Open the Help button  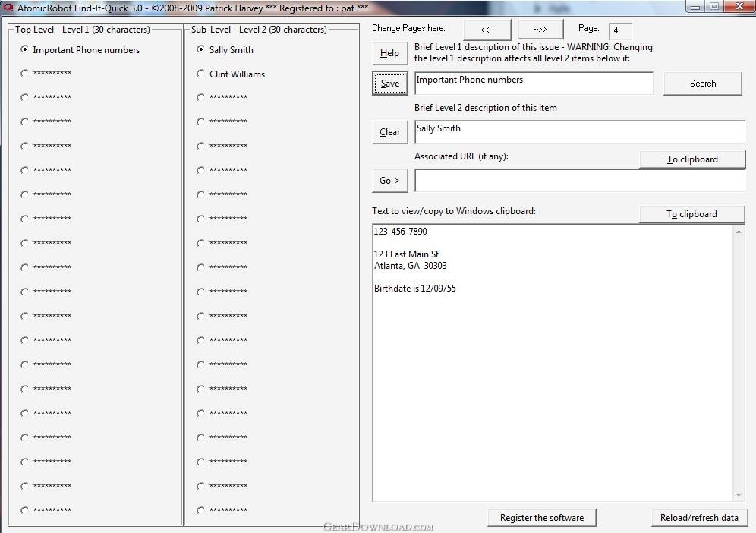[x=389, y=54]
